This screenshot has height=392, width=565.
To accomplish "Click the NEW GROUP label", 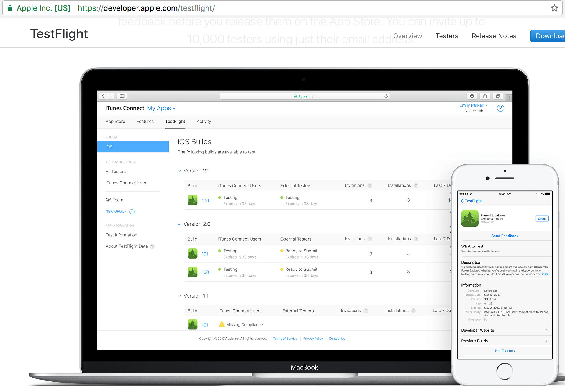I will point(116,212).
